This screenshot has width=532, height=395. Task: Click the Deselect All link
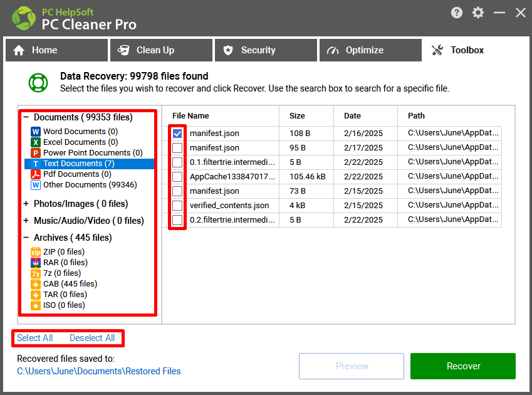92,338
